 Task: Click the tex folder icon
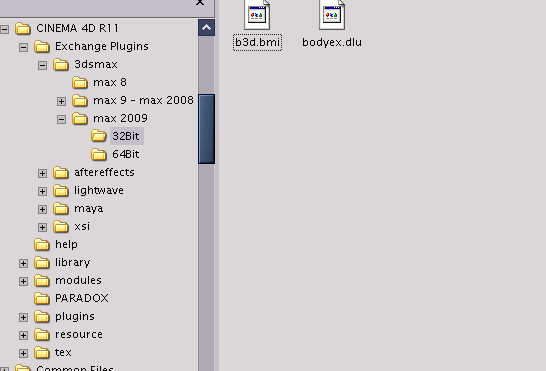[42, 353]
